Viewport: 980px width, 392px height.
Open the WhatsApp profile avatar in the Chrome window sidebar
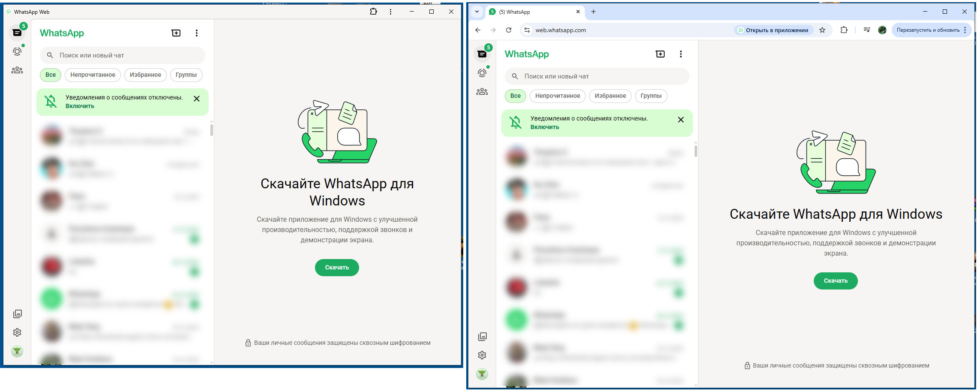482,374
